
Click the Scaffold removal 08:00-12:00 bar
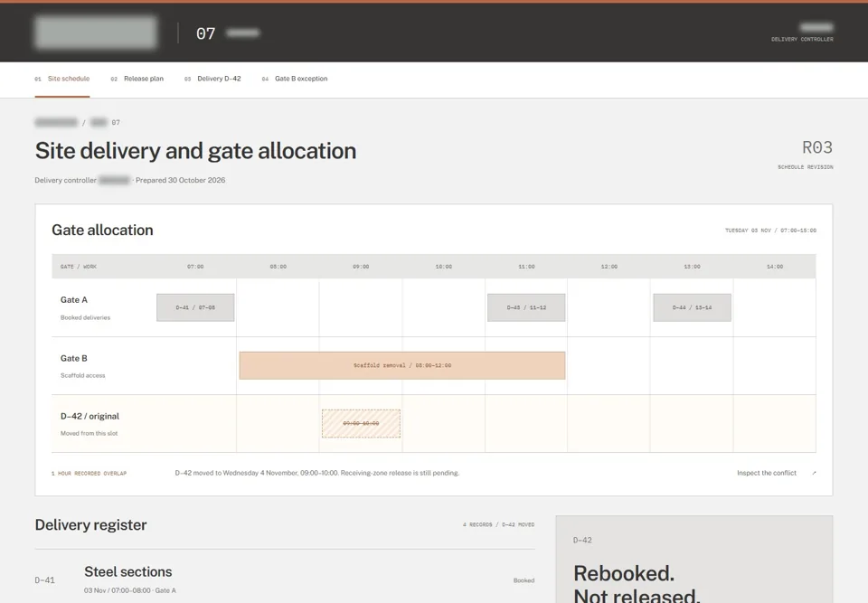click(x=402, y=365)
